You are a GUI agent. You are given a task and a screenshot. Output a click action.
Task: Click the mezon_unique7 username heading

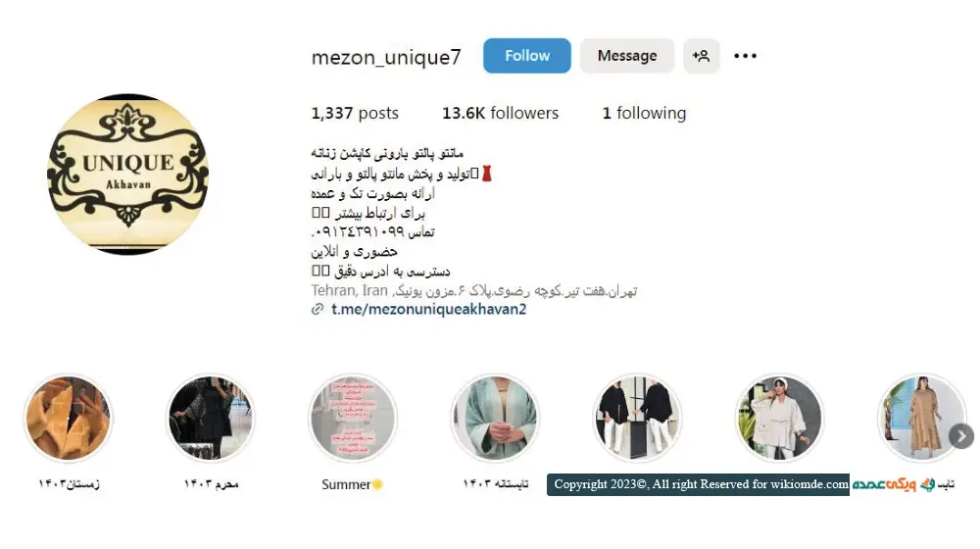[386, 57]
